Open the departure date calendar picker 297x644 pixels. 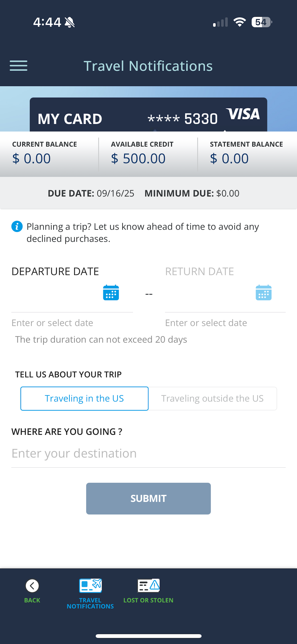pos(111,293)
